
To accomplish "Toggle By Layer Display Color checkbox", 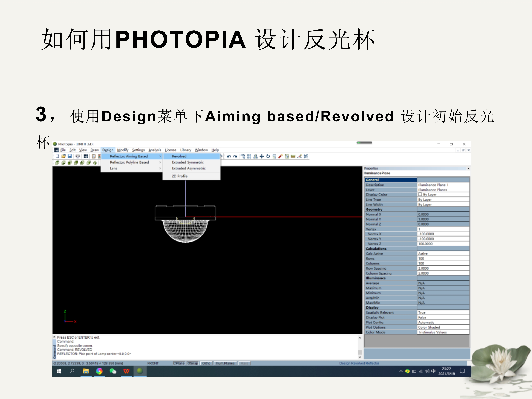I will coord(420,194).
